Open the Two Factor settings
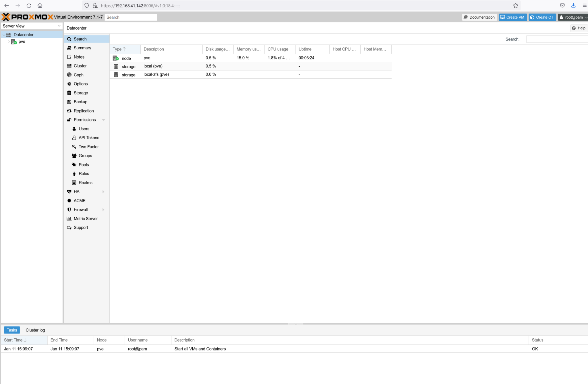 point(88,147)
